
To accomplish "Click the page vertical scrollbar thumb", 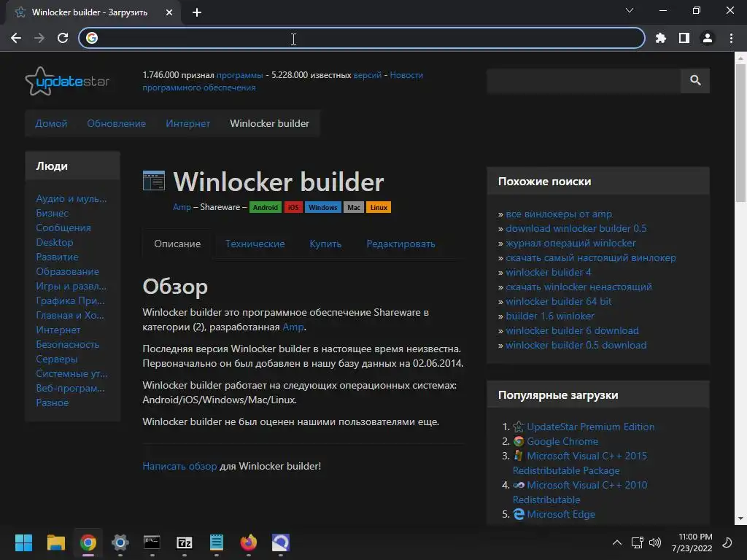I will [x=740, y=133].
